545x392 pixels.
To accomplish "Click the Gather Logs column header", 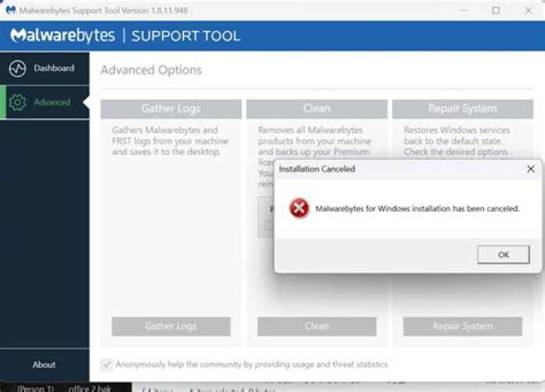I will coord(171,109).
